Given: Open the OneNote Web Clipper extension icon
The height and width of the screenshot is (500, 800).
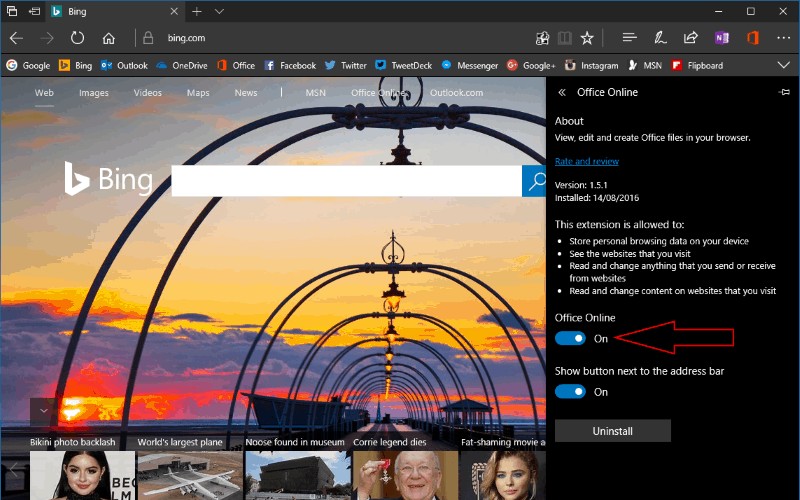Looking at the screenshot, I should 721,38.
